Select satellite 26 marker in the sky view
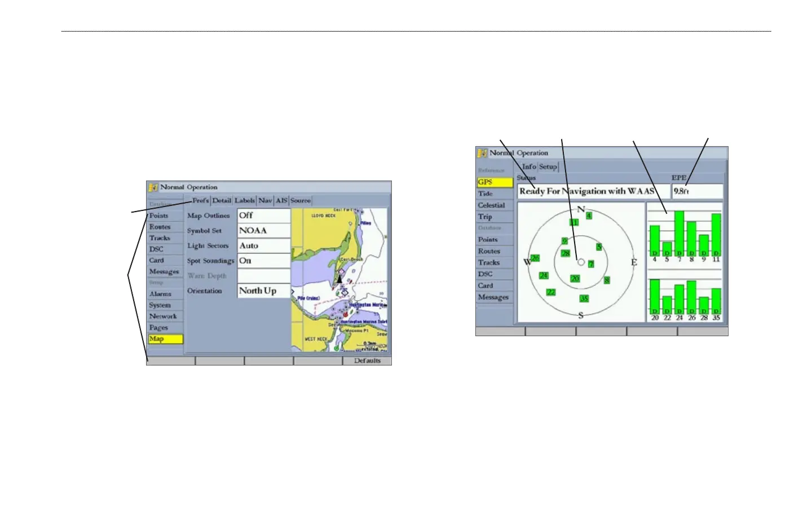The height and width of the screenshot is (528, 812). pyautogui.click(x=535, y=258)
